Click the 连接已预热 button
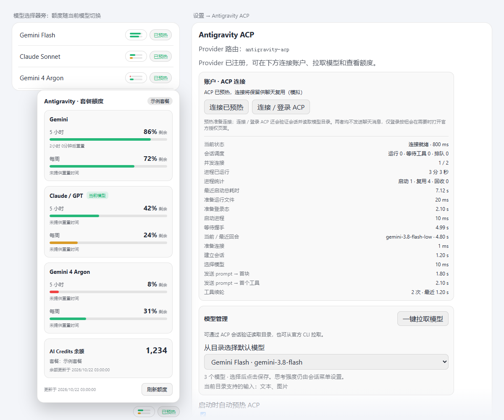This screenshot has height=420, width=504. point(226,107)
